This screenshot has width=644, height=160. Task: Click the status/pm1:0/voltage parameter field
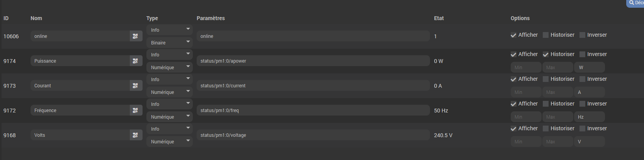pyautogui.click(x=313, y=135)
